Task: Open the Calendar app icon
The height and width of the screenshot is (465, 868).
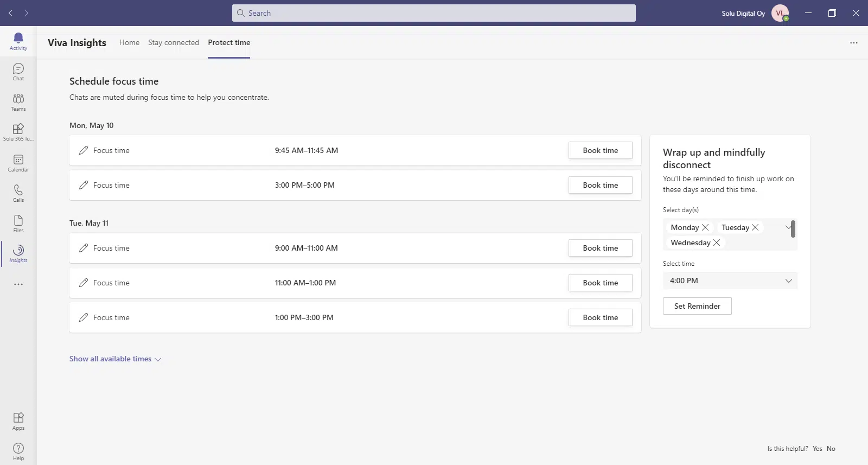Action: (x=18, y=163)
